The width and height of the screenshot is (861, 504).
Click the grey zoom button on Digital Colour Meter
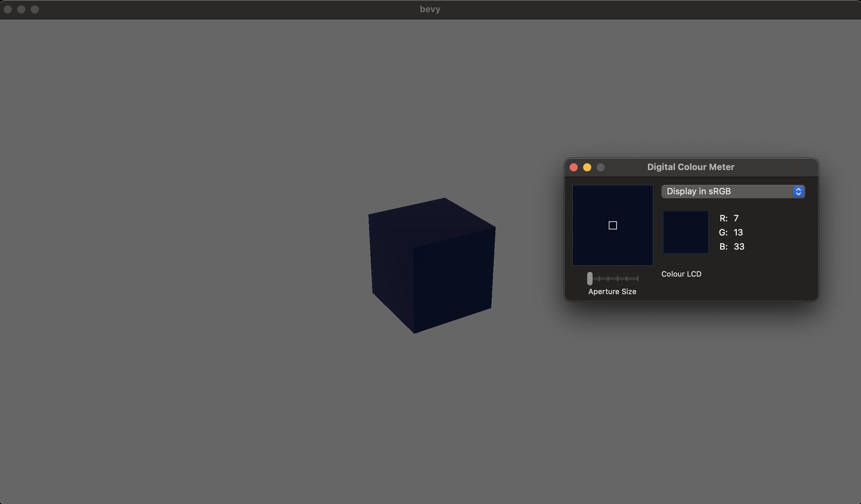point(601,167)
